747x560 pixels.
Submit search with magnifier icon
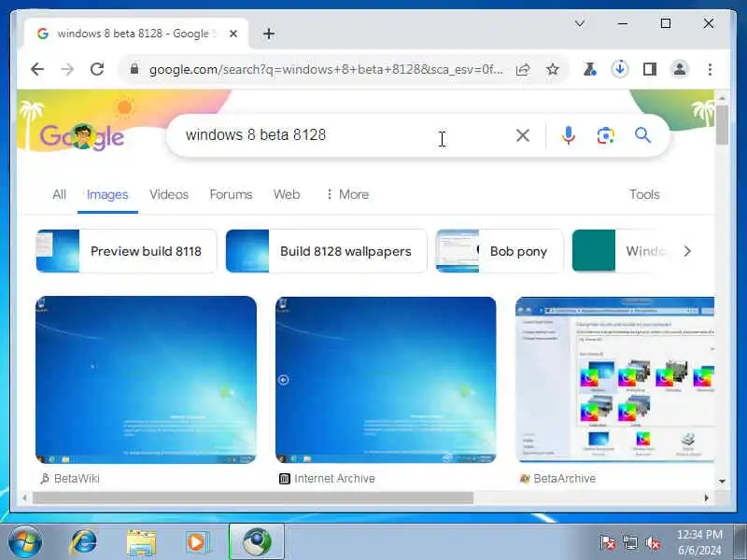coord(642,135)
